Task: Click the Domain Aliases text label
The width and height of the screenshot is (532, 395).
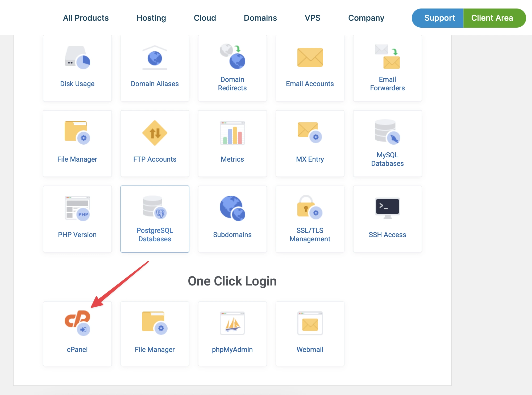Action: click(155, 84)
